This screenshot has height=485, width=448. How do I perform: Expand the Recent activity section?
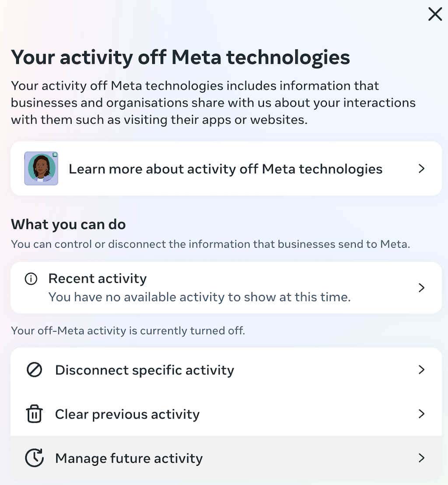(x=421, y=287)
